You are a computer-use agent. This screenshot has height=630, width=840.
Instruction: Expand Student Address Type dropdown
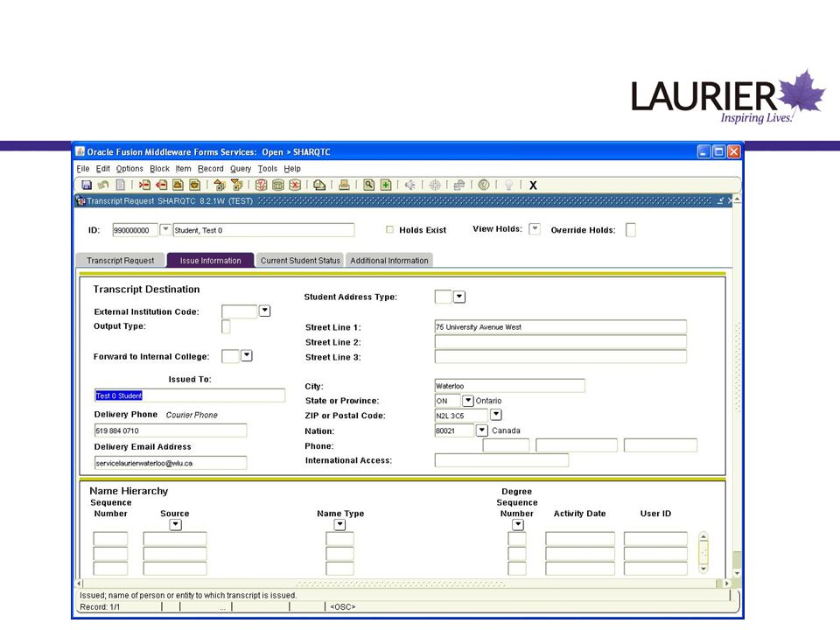[x=459, y=297]
